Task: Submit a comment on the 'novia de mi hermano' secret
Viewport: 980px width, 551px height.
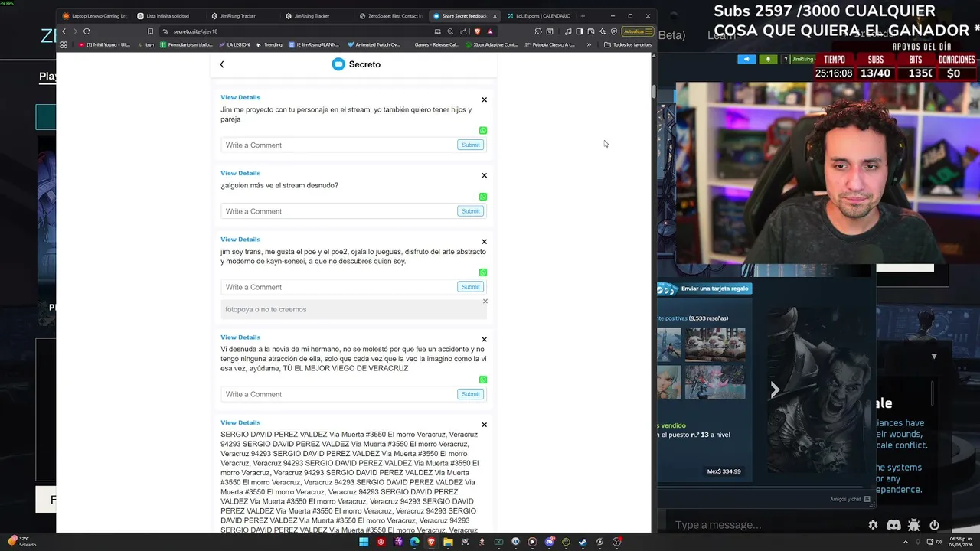Action: click(470, 394)
